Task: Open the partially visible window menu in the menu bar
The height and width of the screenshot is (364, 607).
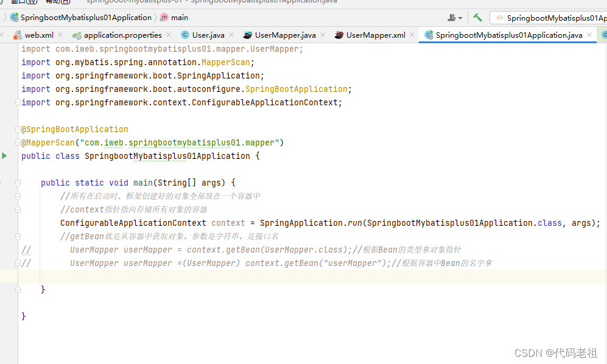Action: 24,2
